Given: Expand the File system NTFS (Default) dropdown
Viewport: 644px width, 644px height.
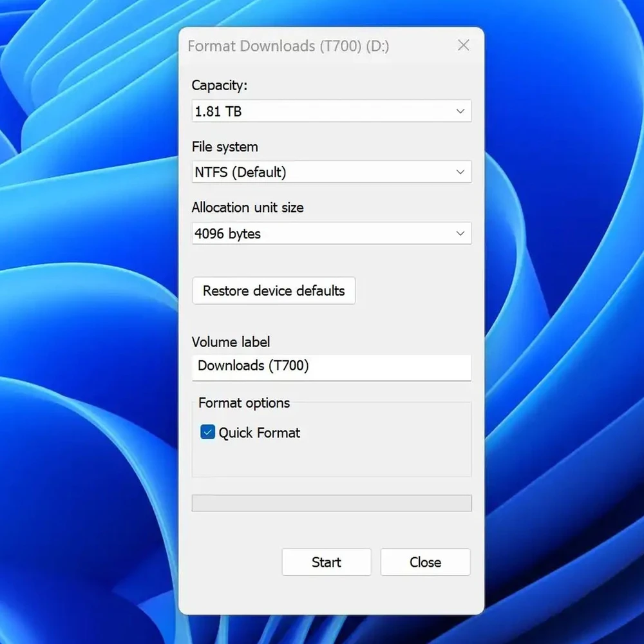Looking at the screenshot, I should (x=322, y=172).
